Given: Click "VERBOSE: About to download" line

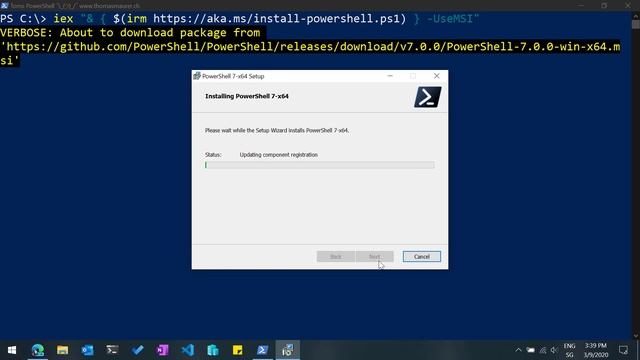Looking at the screenshot, I should point(130,33).
